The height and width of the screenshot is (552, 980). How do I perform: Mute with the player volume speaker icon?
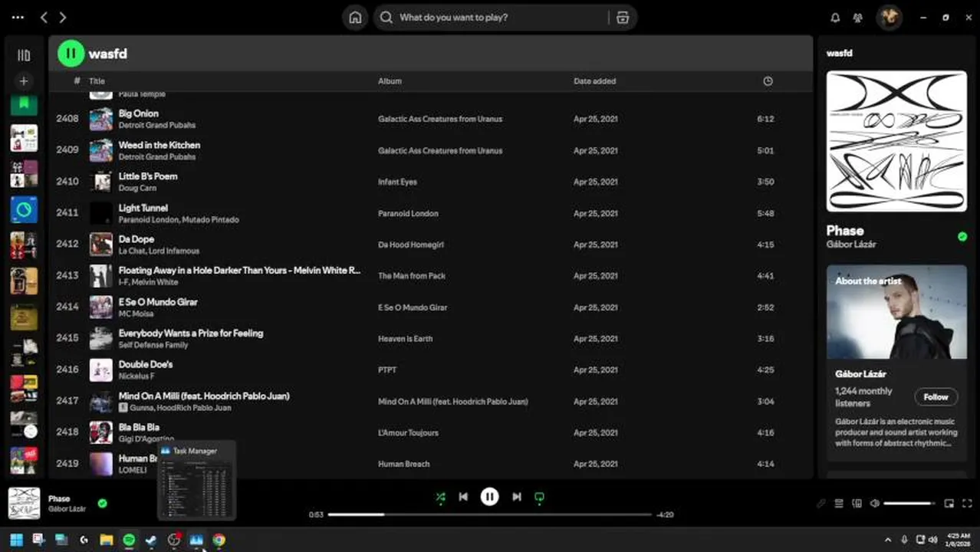tap(875, 504)
